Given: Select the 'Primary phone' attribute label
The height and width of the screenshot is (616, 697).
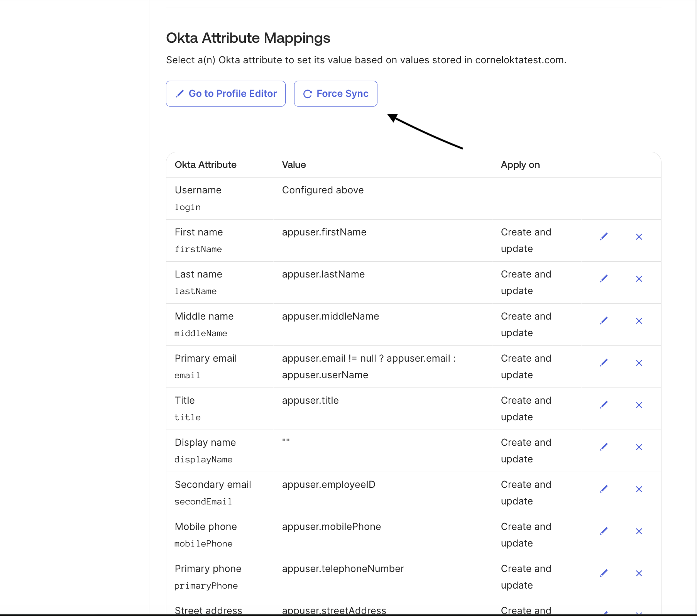Looking at the screenshot, I should [x=208, y=569].
